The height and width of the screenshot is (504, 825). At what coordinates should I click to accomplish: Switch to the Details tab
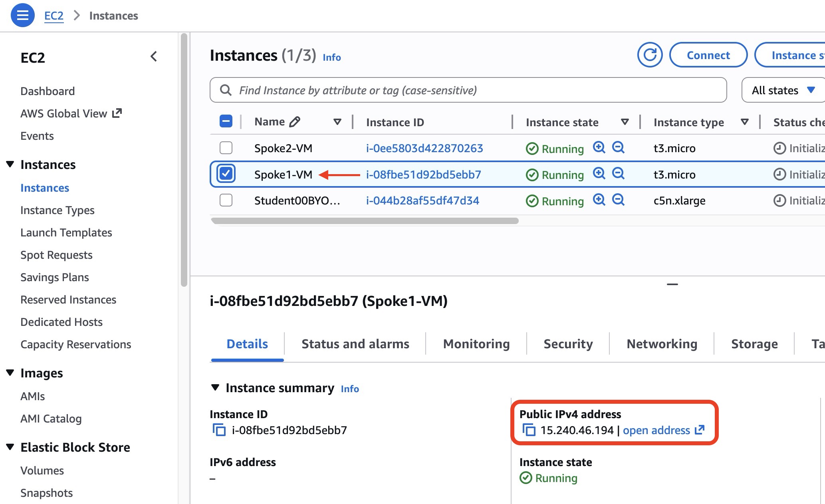[x=247, y=344]
